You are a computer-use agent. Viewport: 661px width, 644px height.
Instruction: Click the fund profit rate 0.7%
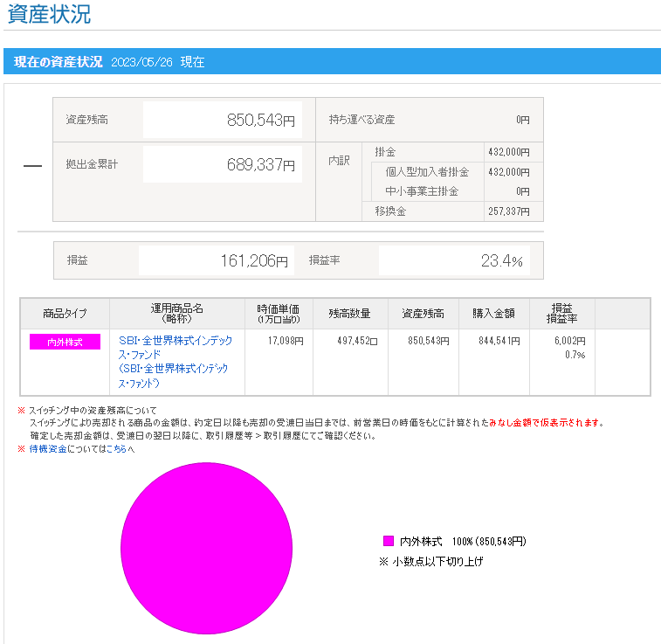tap(575, 355)
